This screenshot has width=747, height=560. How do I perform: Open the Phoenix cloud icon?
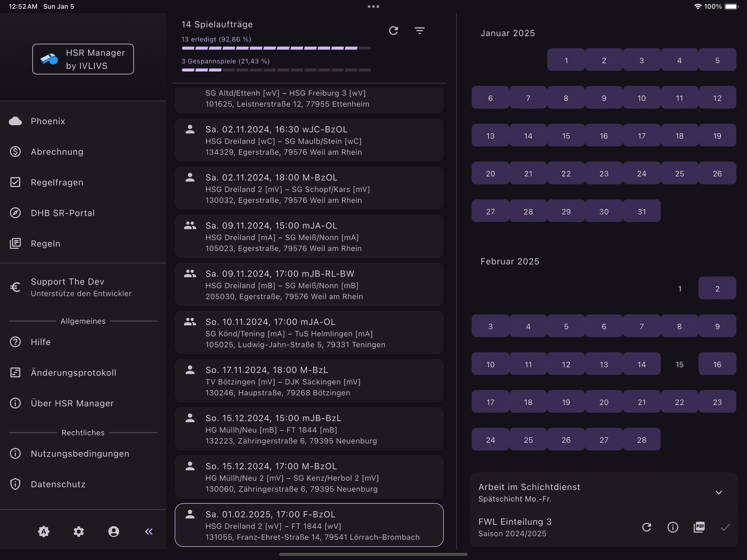[15, 121]
